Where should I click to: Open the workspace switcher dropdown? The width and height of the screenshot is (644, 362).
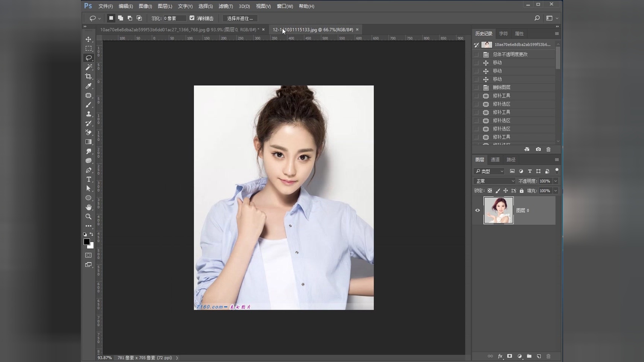coord(552,18)
